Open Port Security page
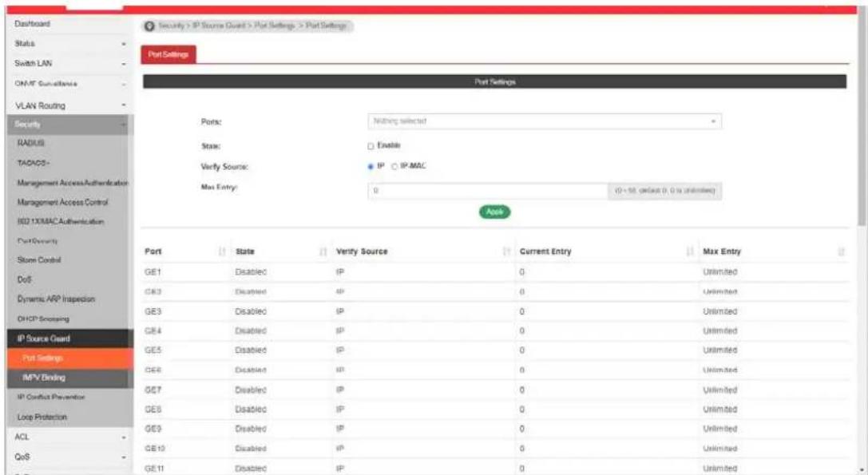 (38, 241)
